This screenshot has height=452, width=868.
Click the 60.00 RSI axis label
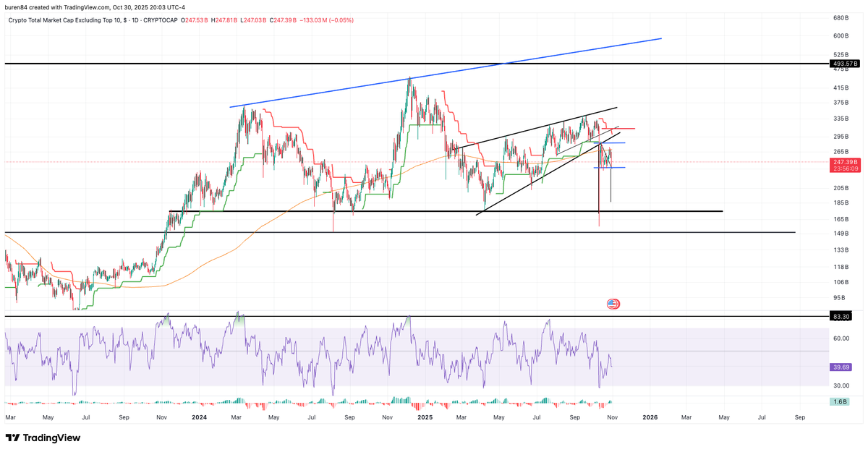841,338
